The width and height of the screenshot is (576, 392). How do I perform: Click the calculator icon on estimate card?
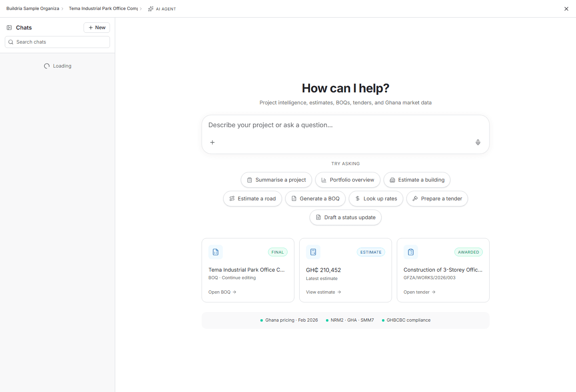pos(313,252)
